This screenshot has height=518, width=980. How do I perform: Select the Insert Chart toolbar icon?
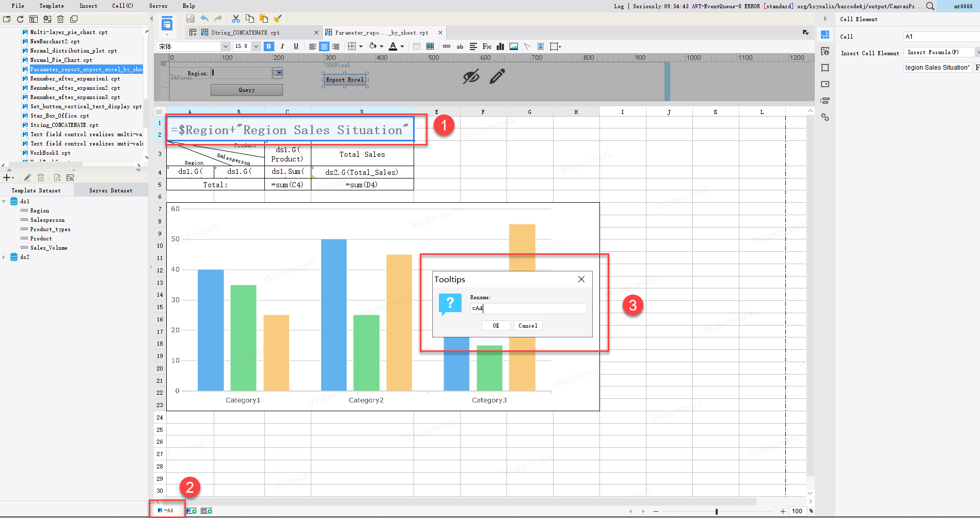point(500,46)
